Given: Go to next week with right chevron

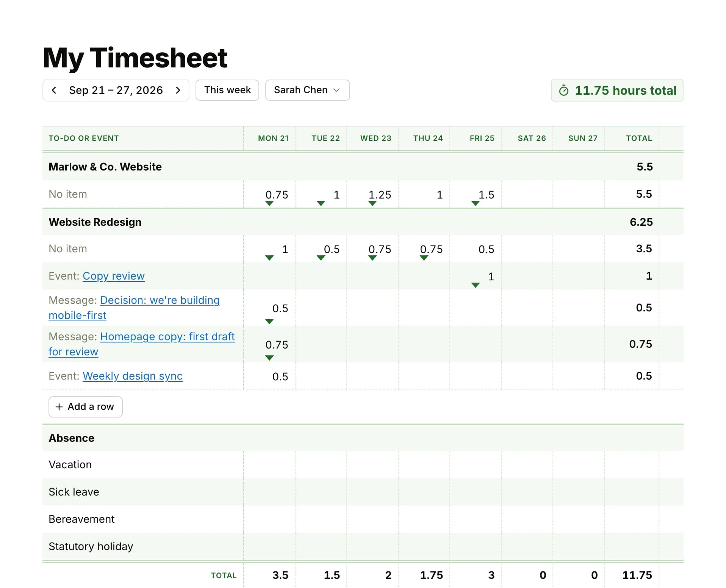Looking at the screenshot, I should coord(178,90).
